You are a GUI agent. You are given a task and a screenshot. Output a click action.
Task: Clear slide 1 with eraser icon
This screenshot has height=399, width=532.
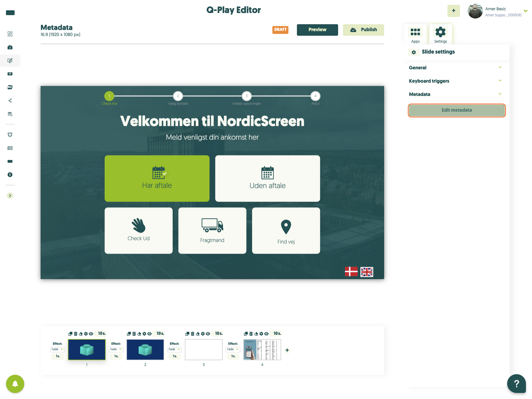pos(81,334)
